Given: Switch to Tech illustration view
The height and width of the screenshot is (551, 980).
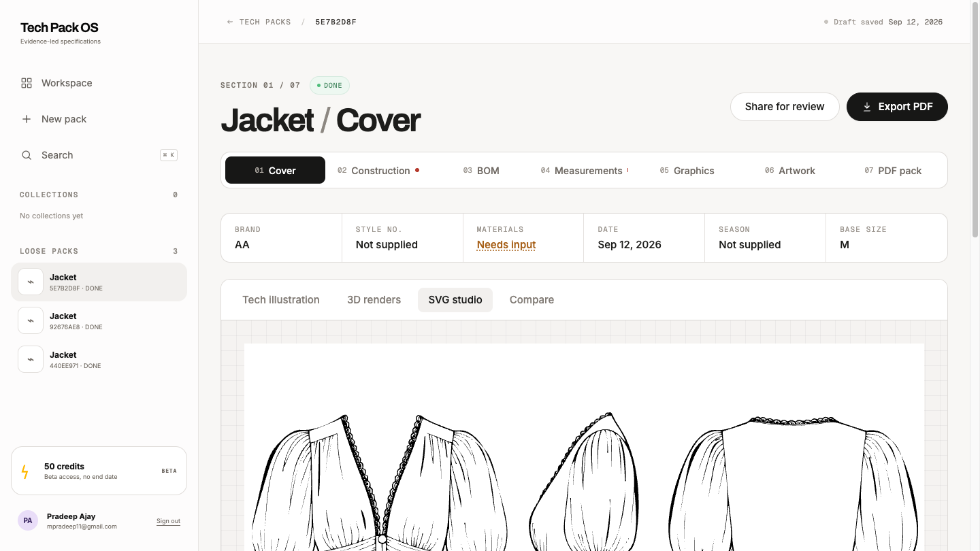Looking at the screenshot, I should click(x=281, y=300).
